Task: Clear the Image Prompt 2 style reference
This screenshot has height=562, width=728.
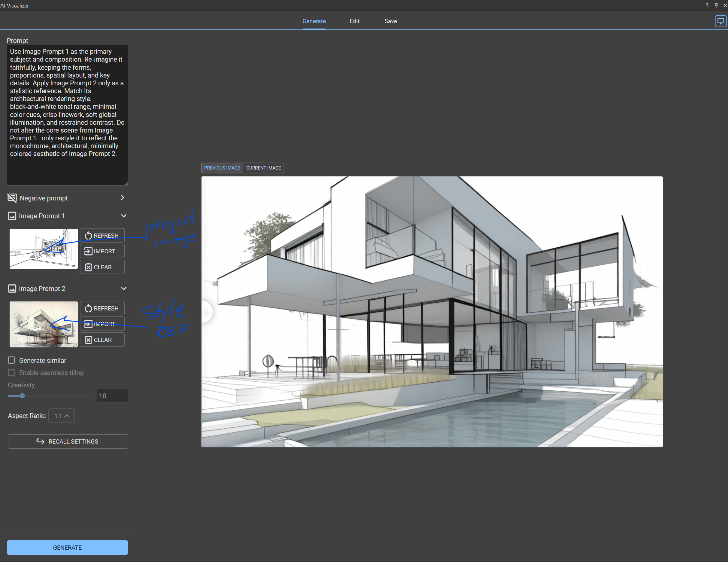Action: (x=102, y=340)
